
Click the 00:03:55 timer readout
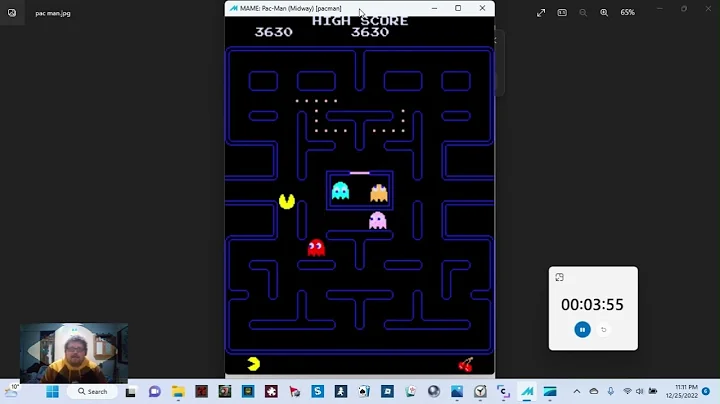click(592, 304)
